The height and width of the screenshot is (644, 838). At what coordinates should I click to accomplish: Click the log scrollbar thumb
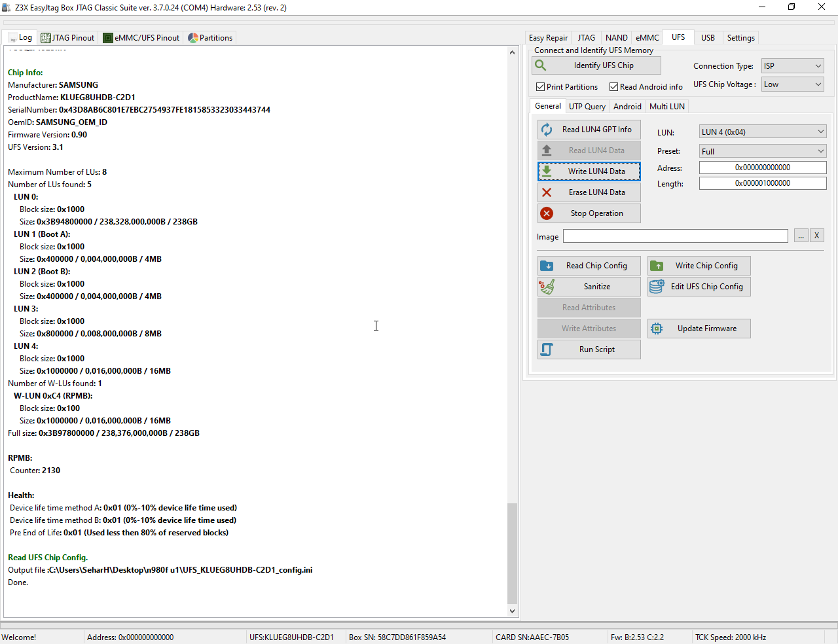coord(512,554)
